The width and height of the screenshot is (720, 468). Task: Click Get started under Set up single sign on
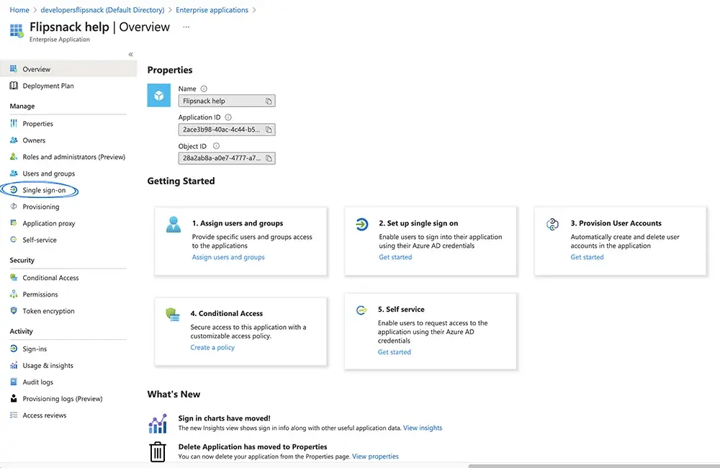(x=395, y=257)
